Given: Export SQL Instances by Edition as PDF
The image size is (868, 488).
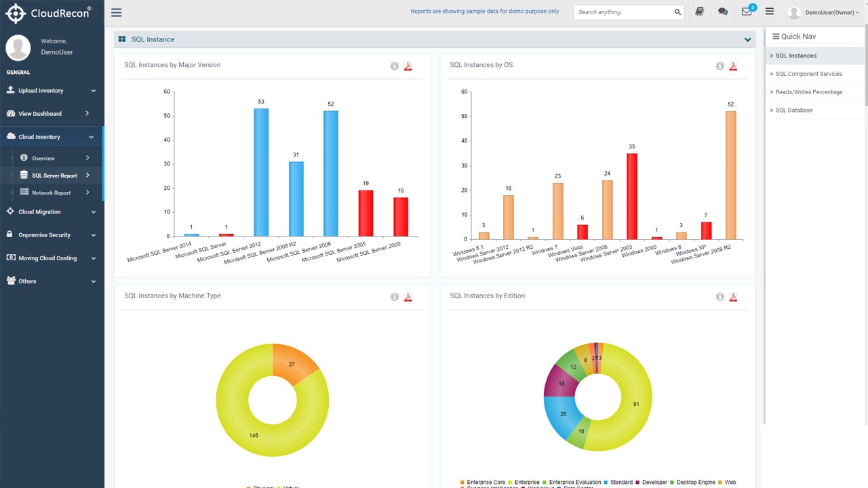Looking at the screenshot, I should pos(733,297).
